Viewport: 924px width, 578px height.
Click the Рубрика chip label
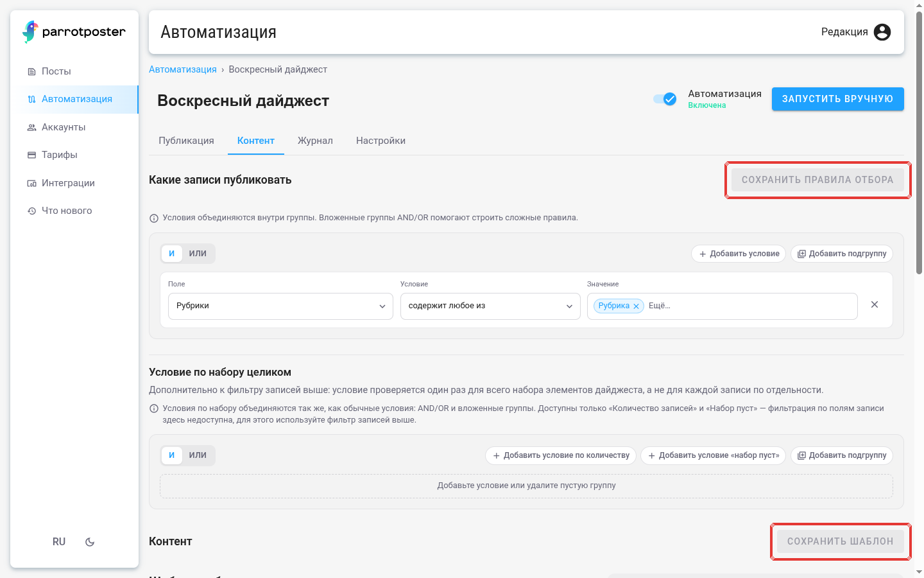click(614, 306)
